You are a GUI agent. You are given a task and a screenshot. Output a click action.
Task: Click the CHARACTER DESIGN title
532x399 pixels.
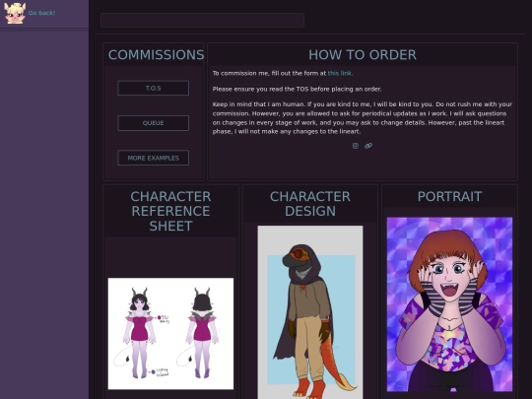tap(310, 204)
